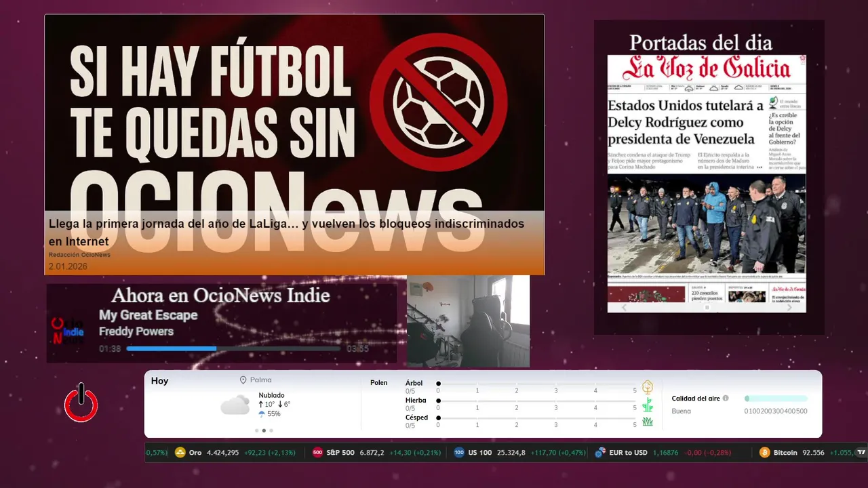Screen dimensions: 868x488
Task: Click total duration '03:55'
Action: tap(357, 349)
